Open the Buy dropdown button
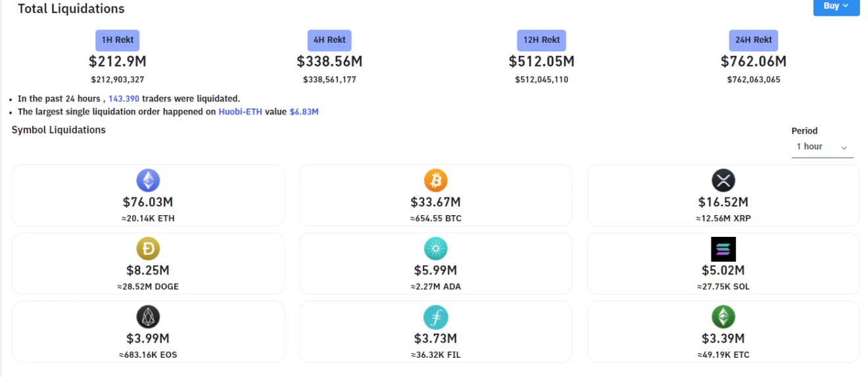The height and width of the screenshot is (377, 868). click(x=836, y=6)
